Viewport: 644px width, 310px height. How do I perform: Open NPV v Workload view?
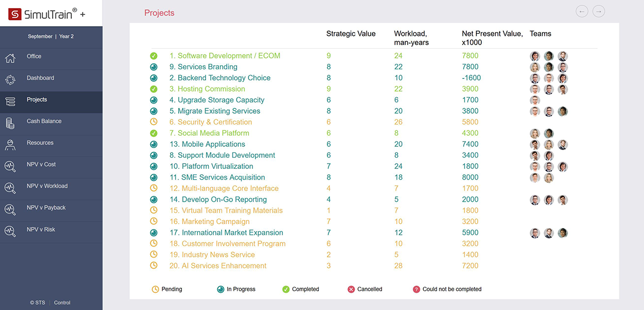point(47,186)
